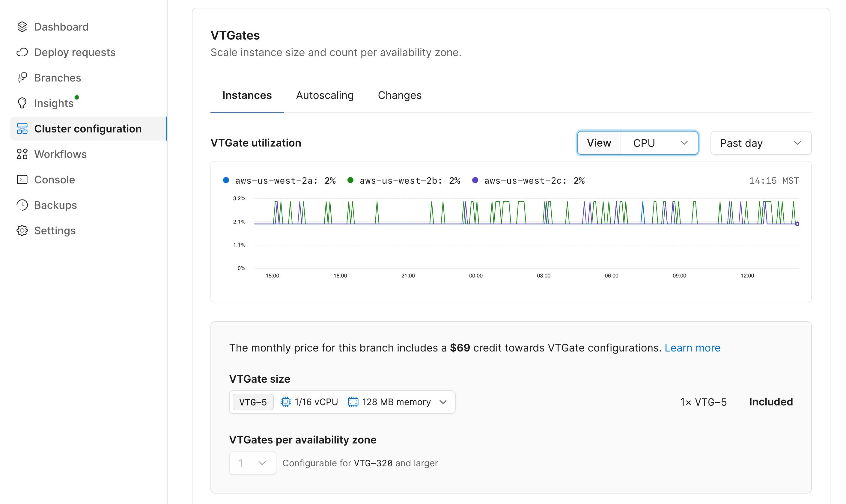Image resolution: width=846 pixels, height=504 pixels.
Task: Open Branches in the sidebar
Action: coord(58,78)
